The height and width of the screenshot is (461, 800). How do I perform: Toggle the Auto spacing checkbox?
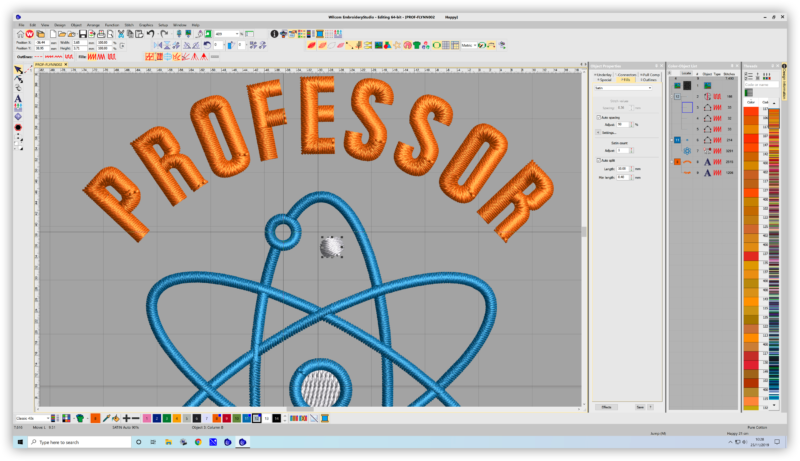[x=597, y=117]
